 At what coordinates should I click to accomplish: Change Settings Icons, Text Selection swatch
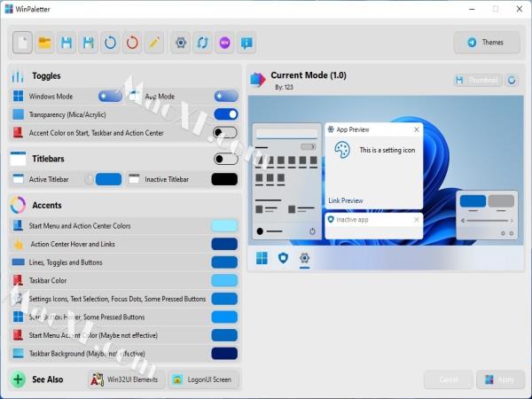(x=224, y=299)
